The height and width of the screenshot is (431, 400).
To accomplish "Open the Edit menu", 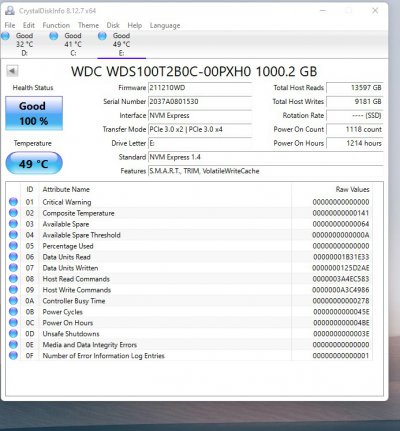I will [x=29, y=25].
